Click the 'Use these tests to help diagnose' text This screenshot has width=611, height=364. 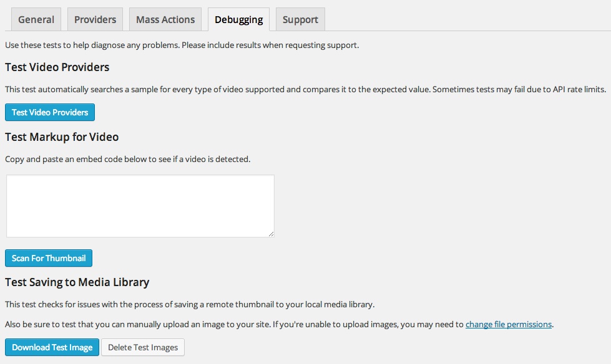click(x=182, y=45)
